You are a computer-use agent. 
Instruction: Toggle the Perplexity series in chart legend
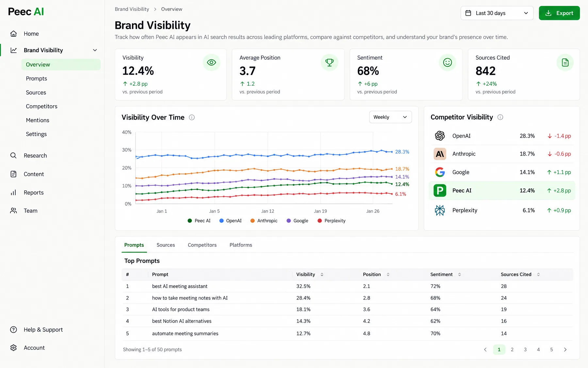[332, 221]
